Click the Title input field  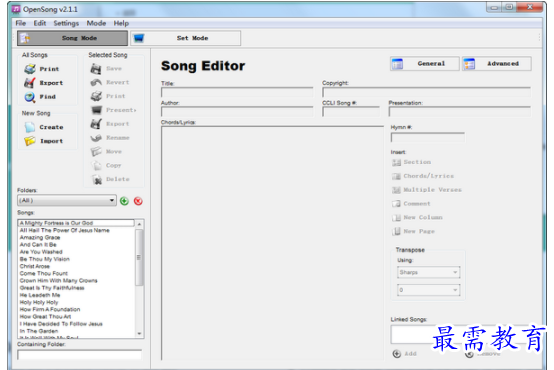(237, 92)
